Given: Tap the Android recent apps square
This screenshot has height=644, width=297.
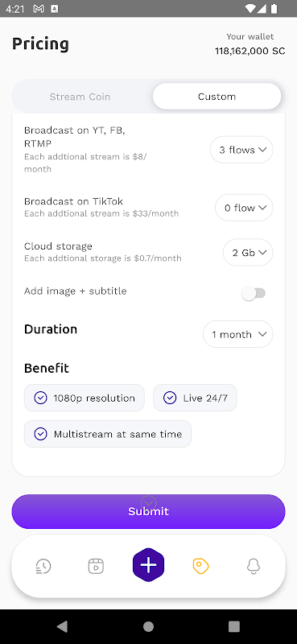Looking at the screenshot, I should pyautogui.click(x=233, y=626).
